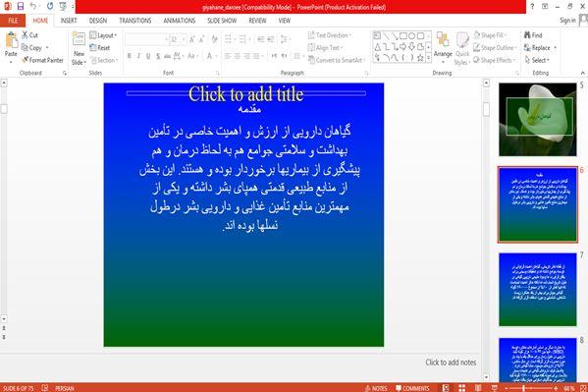Open the Notes pane from status bar

pyautogui.click(x=376, y=388)
